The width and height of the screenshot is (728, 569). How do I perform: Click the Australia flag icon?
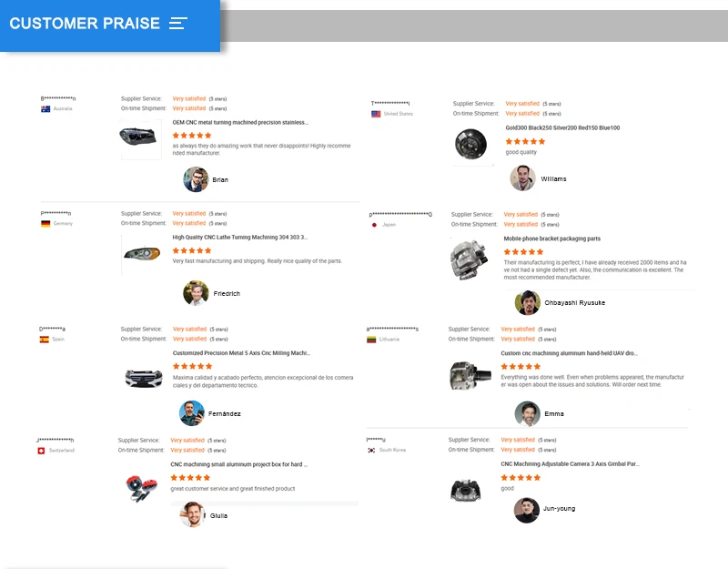[45, 109]
